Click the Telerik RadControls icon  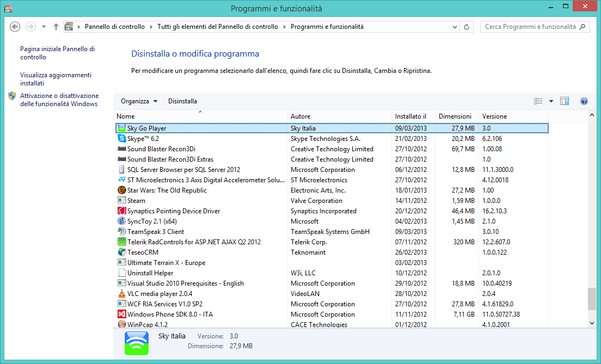121,242
